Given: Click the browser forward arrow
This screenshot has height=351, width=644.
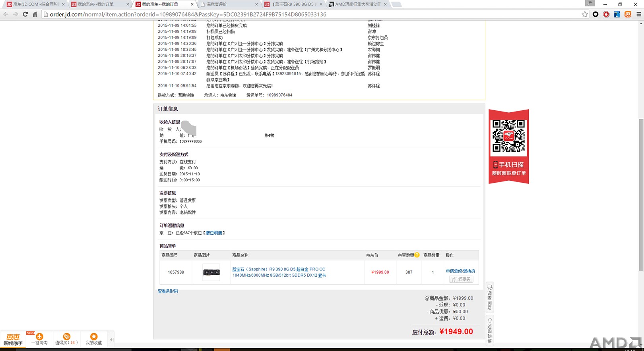Looking at the screenshot, I should coord(16,14).
